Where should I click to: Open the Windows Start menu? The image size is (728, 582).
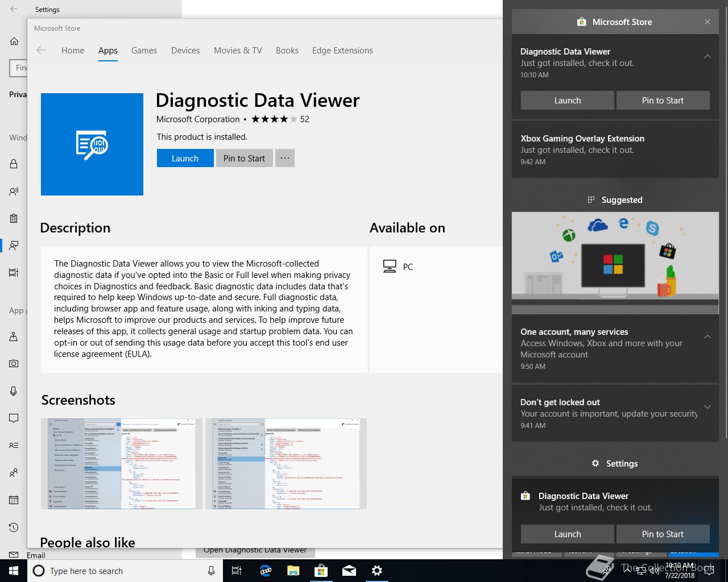pos(14,571)
